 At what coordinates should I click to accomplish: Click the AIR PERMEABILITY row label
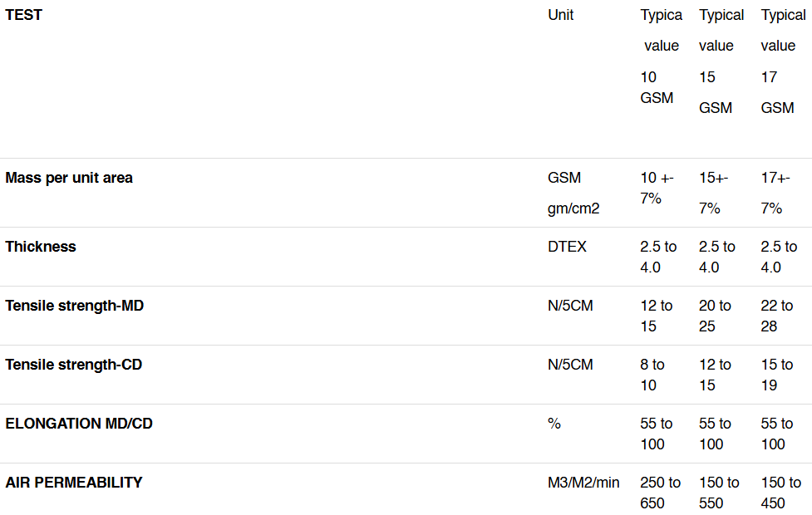click(74, 483)
